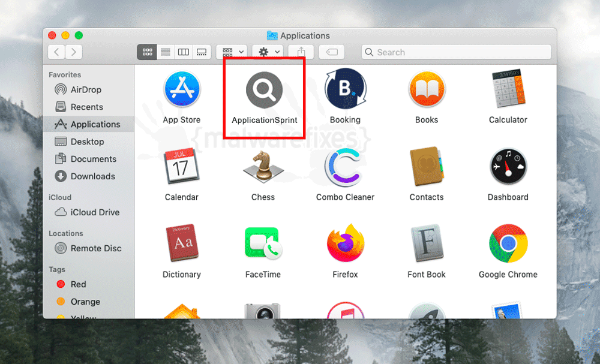Open the gear Action menu dropdown
The image size is (600, 364).
[268, 52]
